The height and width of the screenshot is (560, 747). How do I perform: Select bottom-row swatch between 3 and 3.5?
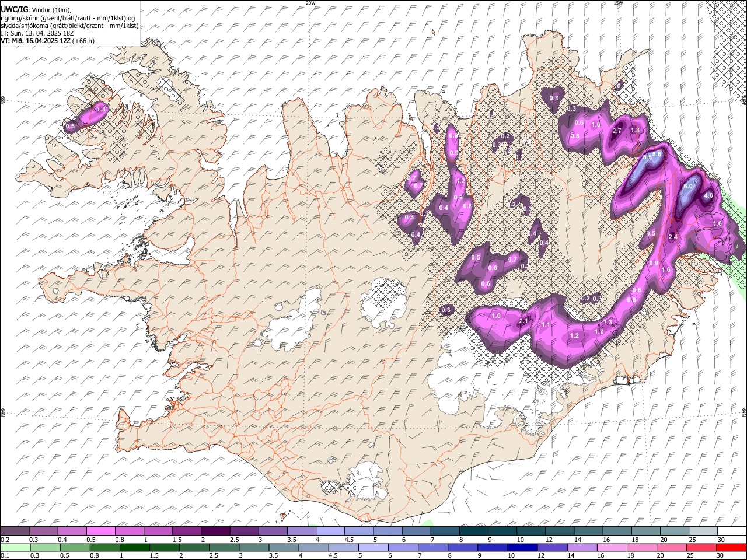[x=254, y=547]
